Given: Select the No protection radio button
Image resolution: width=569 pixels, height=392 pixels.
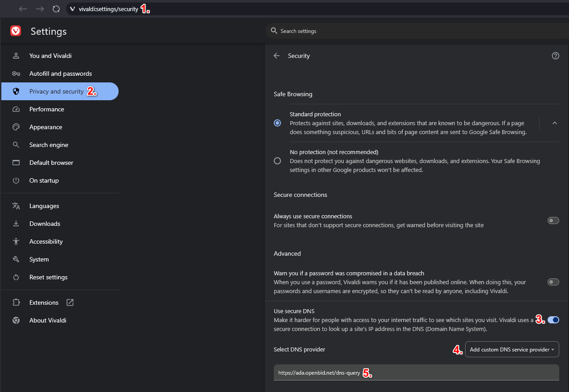Looking at the screenshot, I should click(x=277, y=161).
